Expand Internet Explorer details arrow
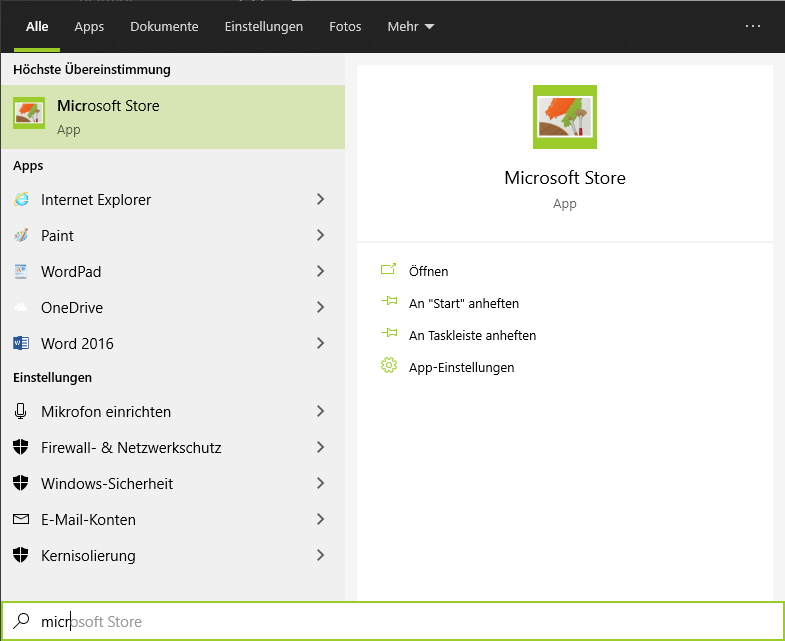 coord(320,199)
